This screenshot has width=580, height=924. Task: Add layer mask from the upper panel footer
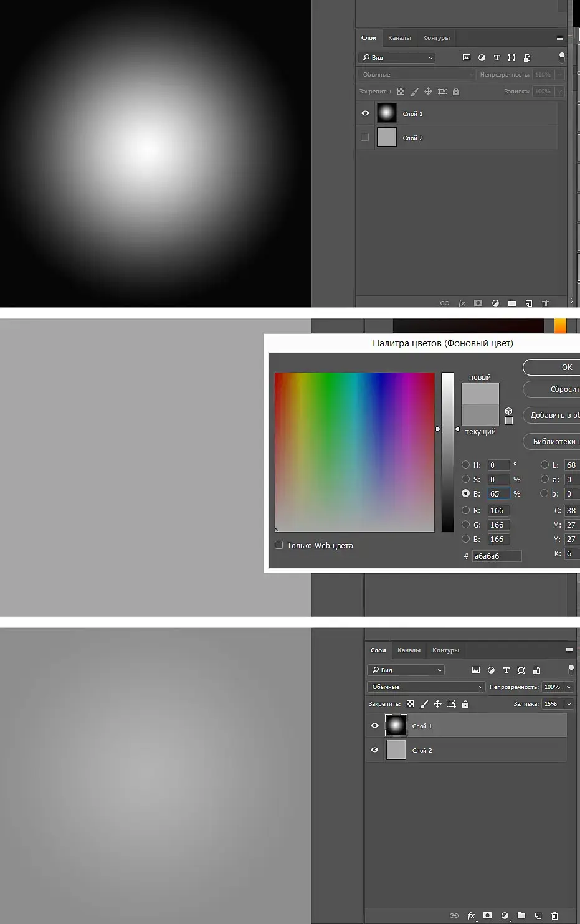coord(478,303)
